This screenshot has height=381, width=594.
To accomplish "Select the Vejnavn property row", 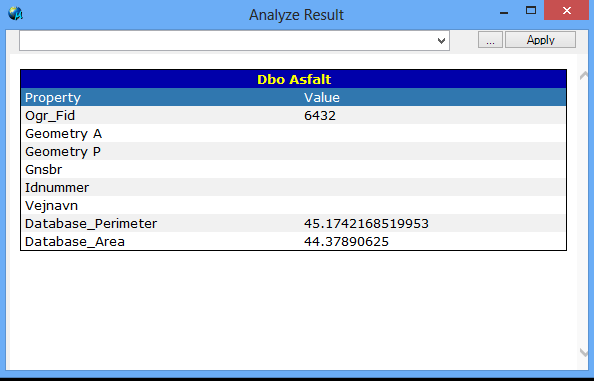I will (294, 205).
